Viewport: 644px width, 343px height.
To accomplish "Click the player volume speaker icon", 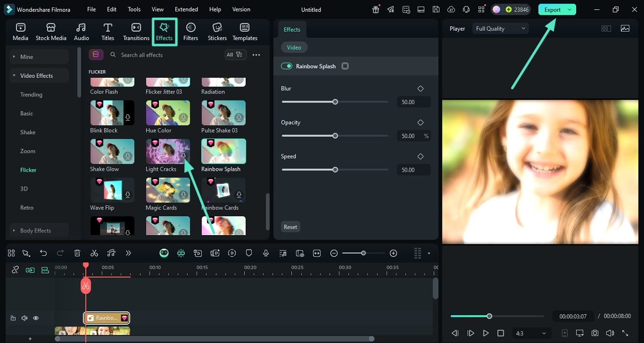I will (610, 333).
